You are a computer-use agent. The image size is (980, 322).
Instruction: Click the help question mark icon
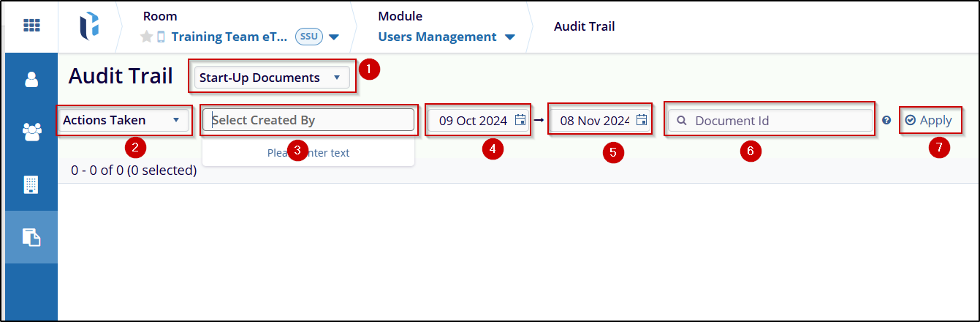tap(886, 120)
